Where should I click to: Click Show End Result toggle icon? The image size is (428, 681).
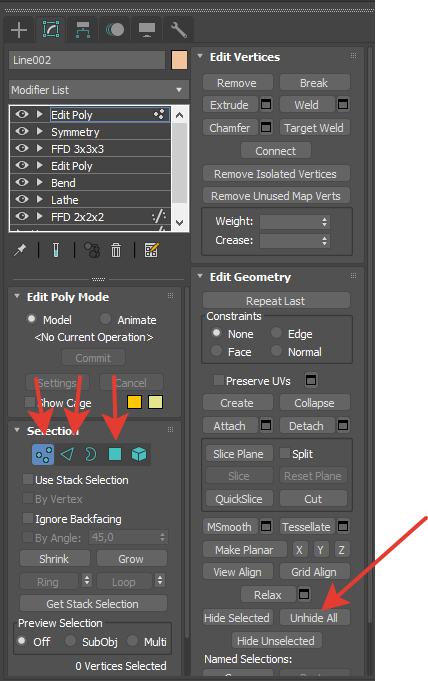[56, 250]
